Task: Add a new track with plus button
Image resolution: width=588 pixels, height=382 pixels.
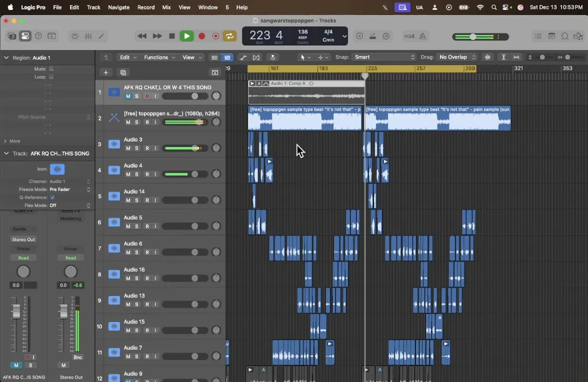Action: tap(106, 73)
